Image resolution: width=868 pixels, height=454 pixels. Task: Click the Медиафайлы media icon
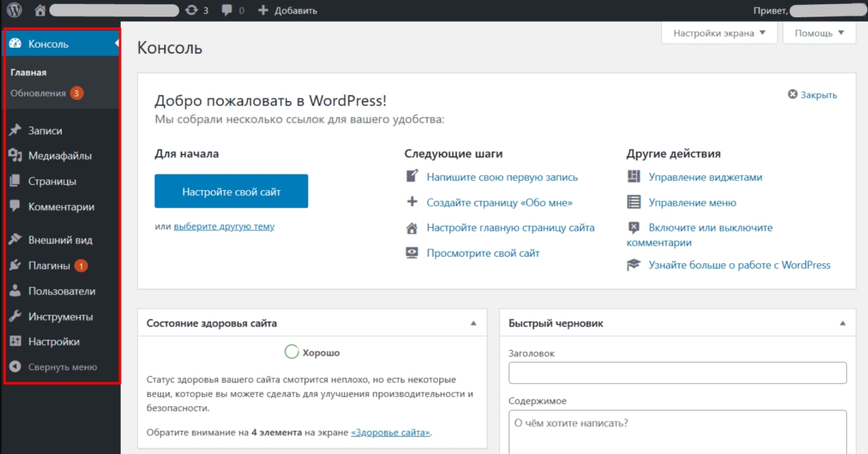[15, 155]
